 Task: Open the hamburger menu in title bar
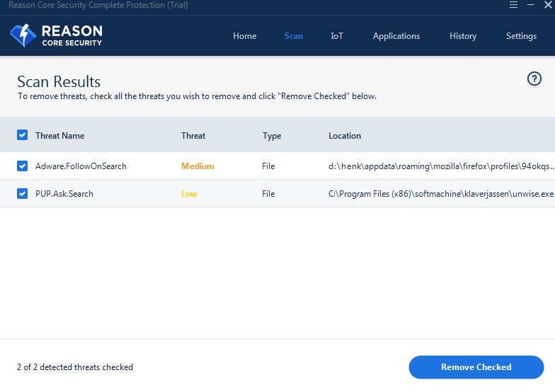[x=513, y=5]
